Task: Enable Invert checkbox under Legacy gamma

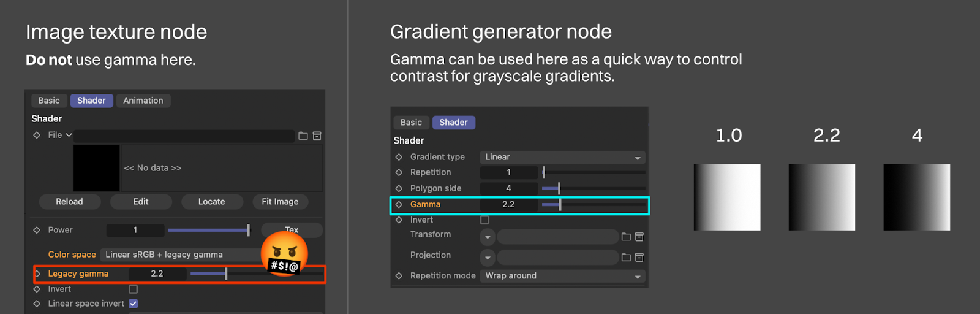Action: click(x=134, y=289)
